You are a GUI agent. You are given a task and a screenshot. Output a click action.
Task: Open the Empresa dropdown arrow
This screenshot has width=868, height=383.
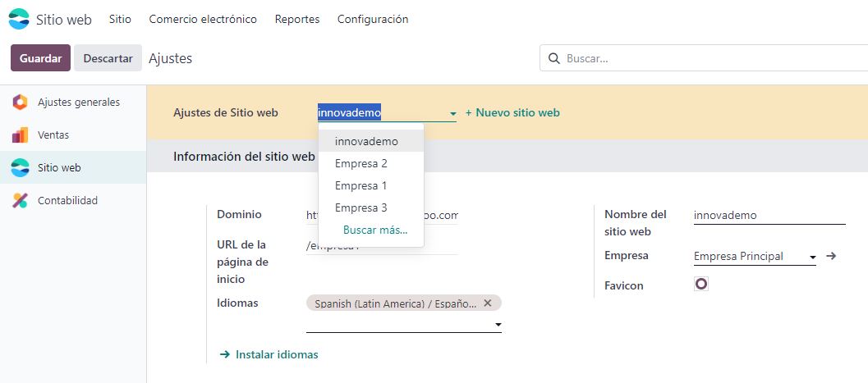812,258
